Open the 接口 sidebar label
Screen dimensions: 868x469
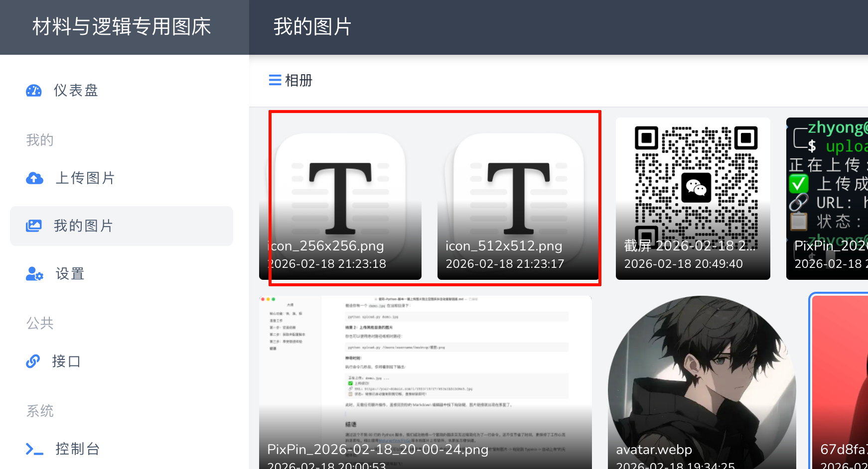[x=66, y=361]
